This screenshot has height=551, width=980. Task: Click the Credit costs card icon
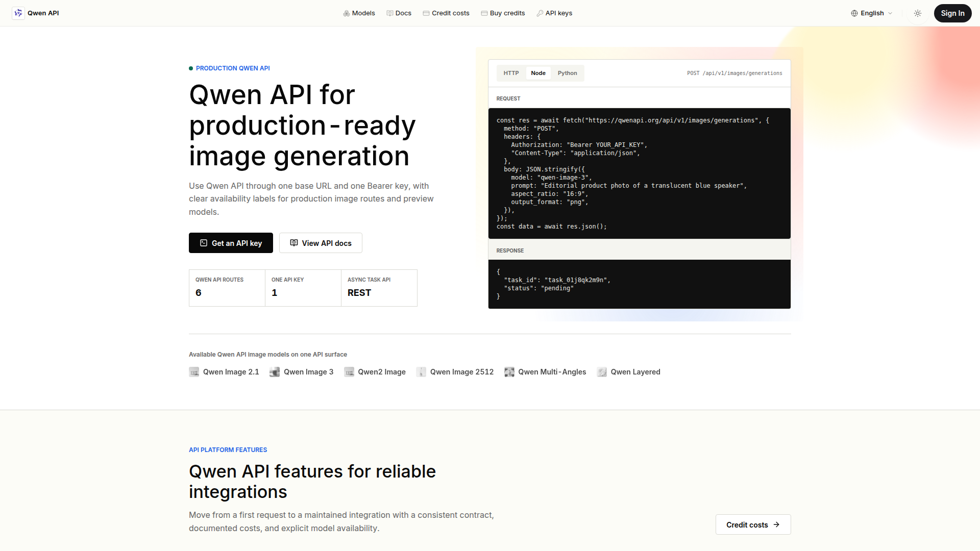click(x=426, y=13)
